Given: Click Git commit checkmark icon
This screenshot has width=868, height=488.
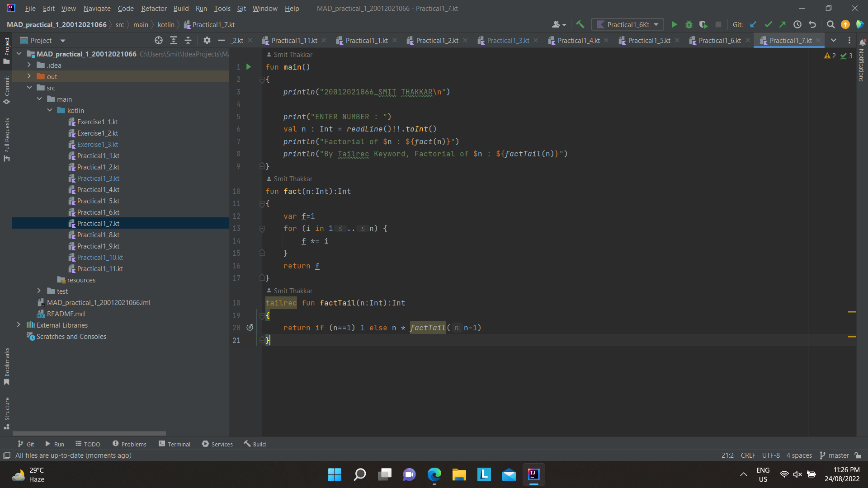Looking at the screenshot, I should 768,25.
